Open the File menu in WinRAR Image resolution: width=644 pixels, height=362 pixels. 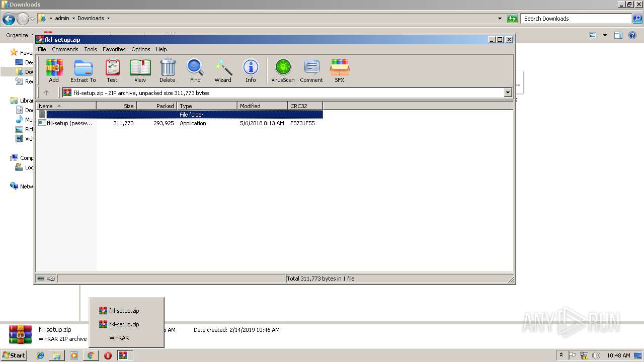tap(42, 49)
